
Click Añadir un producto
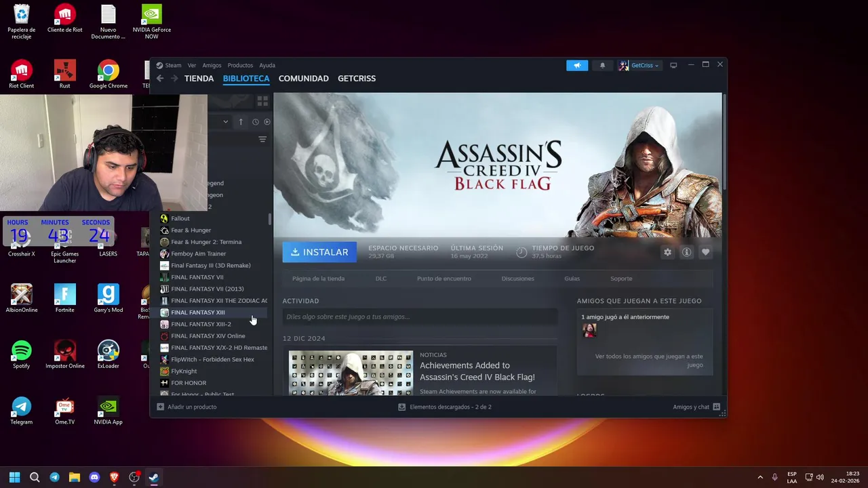click(192, 407)
